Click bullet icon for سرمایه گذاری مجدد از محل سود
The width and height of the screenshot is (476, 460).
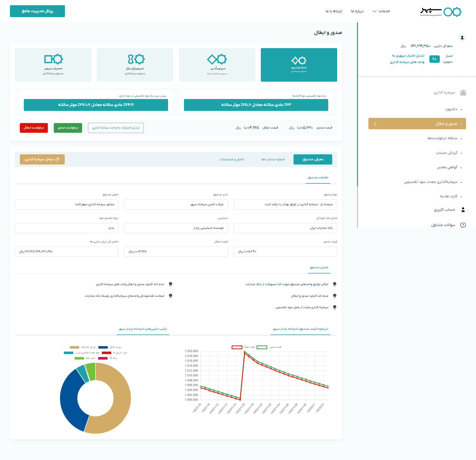[335, 307]
